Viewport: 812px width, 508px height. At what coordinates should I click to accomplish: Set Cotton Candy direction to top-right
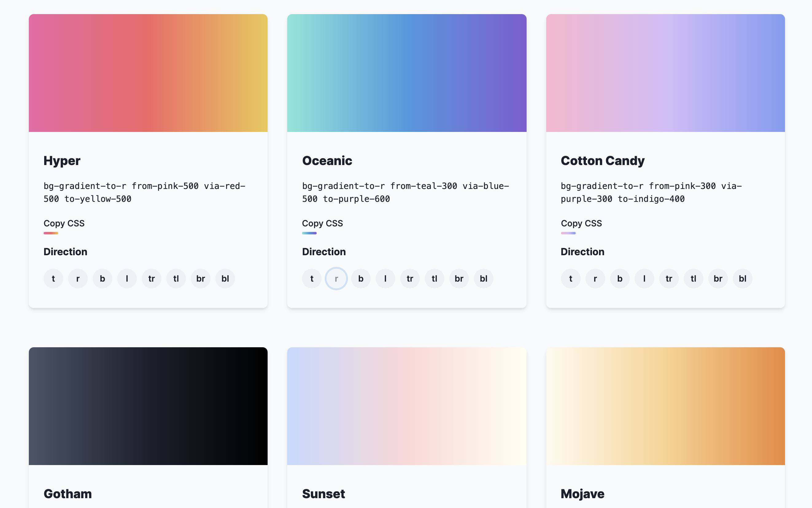coord(669,278)
